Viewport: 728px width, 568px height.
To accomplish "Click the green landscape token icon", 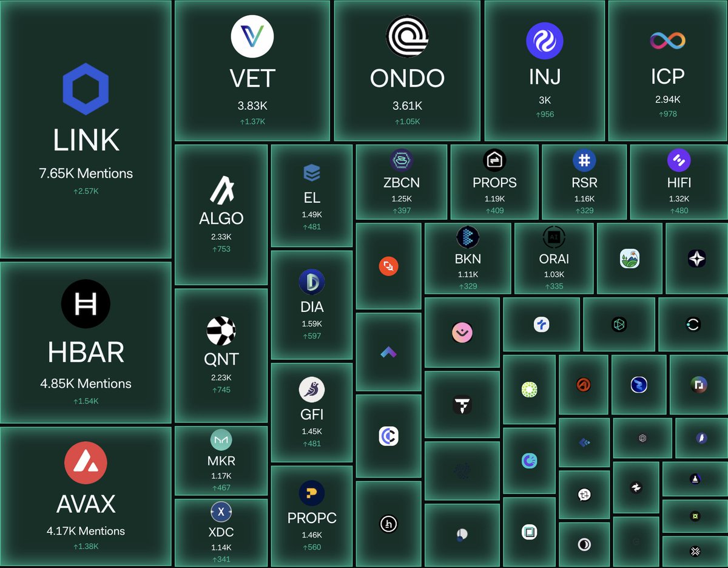I will pos(630,259).
